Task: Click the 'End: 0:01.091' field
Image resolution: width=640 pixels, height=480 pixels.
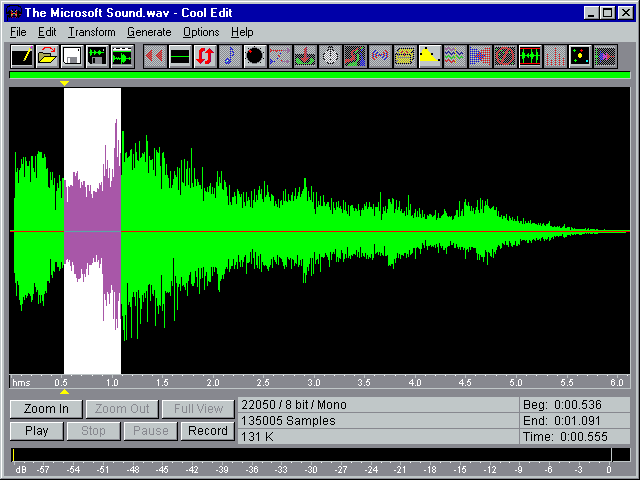Action: pos(575,421)
